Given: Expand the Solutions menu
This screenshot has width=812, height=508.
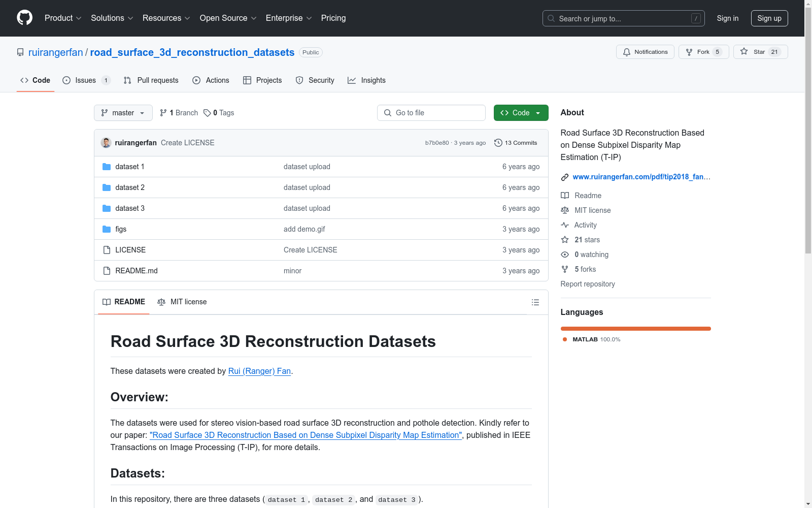Looking at the screenshot, I should pyautogui.click(x=112, y=18).
